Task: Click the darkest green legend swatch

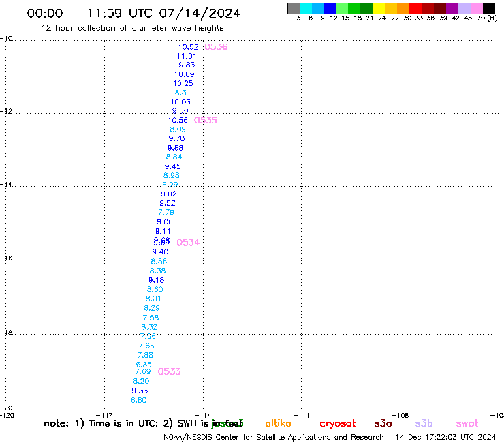Action: 366,9
